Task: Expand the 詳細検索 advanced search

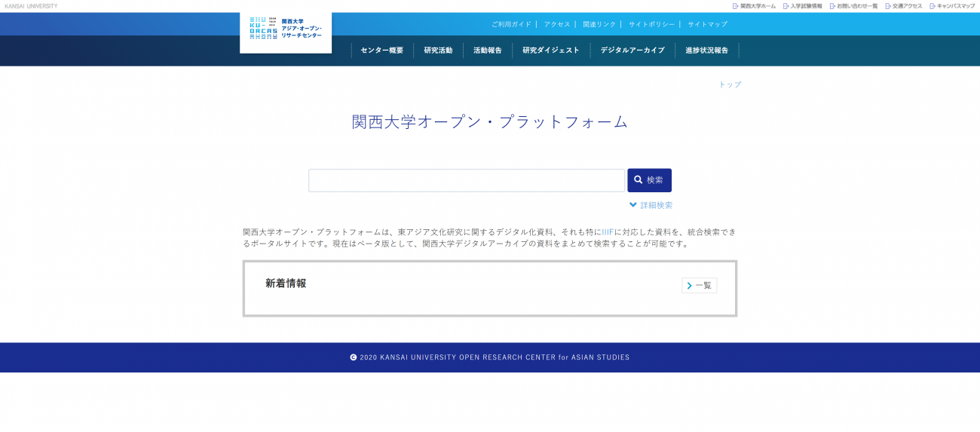Action: [x=651, y=205]
